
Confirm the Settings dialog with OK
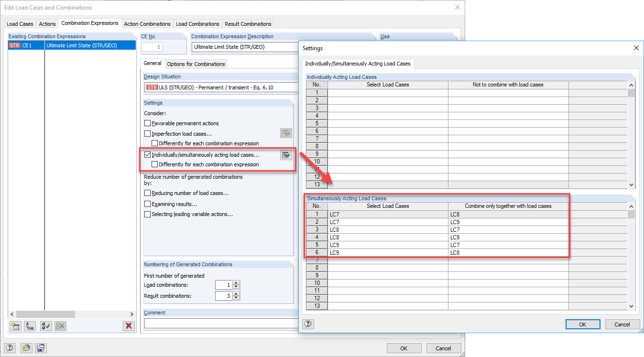tap(582, 324)
